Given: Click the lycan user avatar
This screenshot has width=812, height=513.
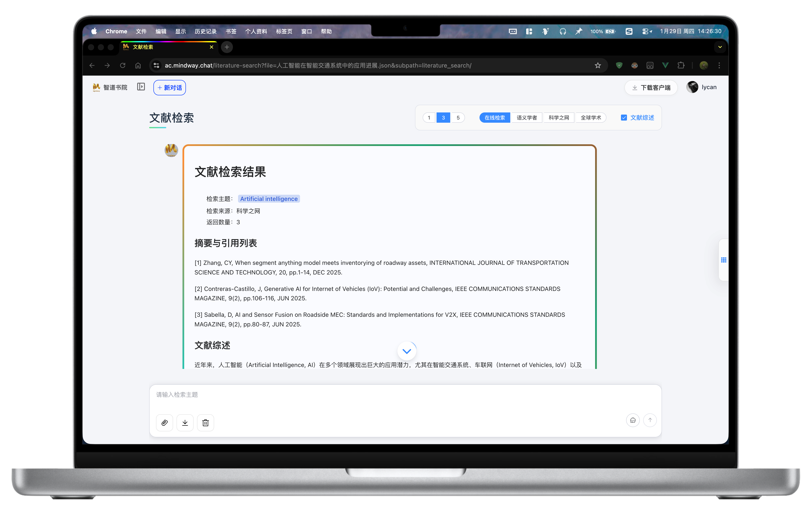Looking at the screenshot, I should (x=692, y=87).
